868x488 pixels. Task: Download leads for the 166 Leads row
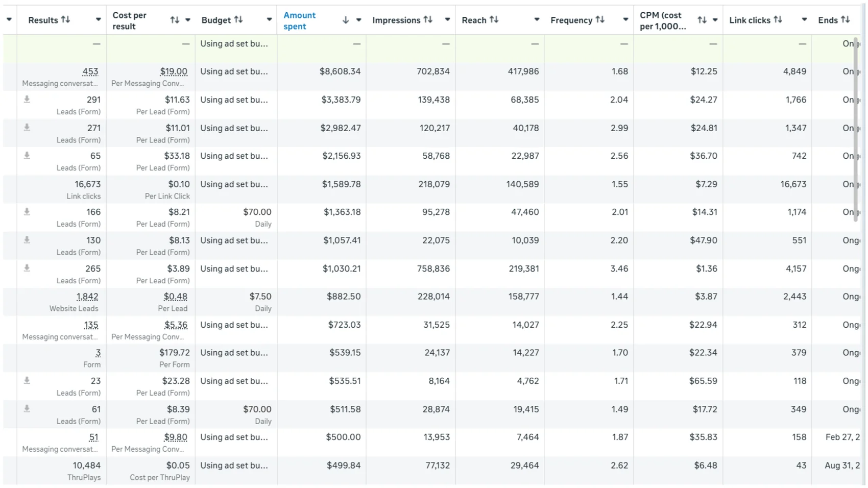coord(27,212)
